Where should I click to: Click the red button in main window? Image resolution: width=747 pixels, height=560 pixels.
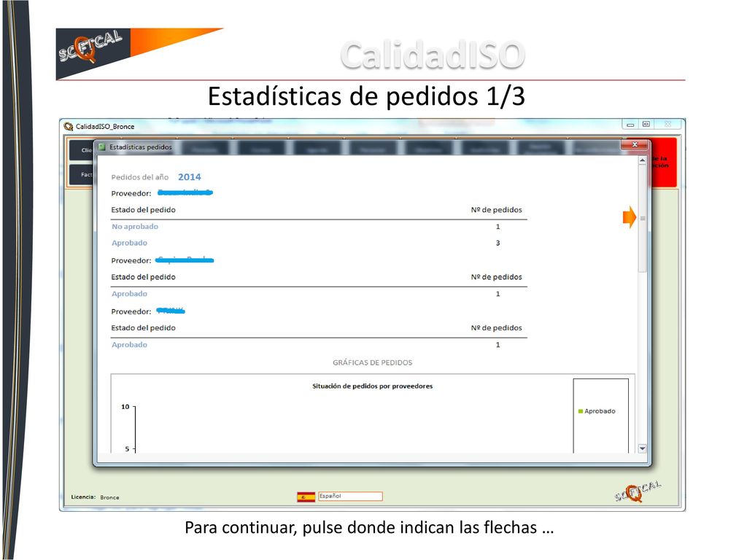[x=664, y=162]
